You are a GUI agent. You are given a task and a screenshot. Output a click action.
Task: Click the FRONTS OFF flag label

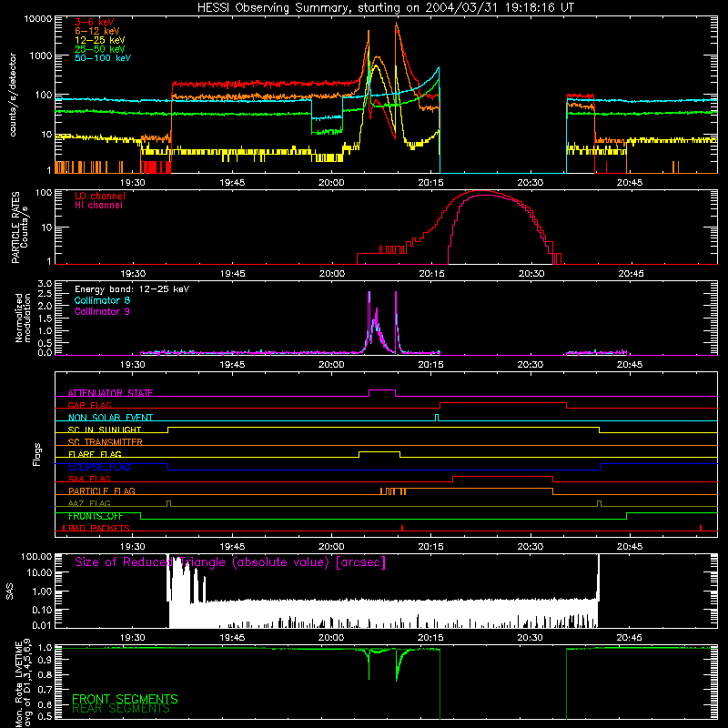click(96, 516)
